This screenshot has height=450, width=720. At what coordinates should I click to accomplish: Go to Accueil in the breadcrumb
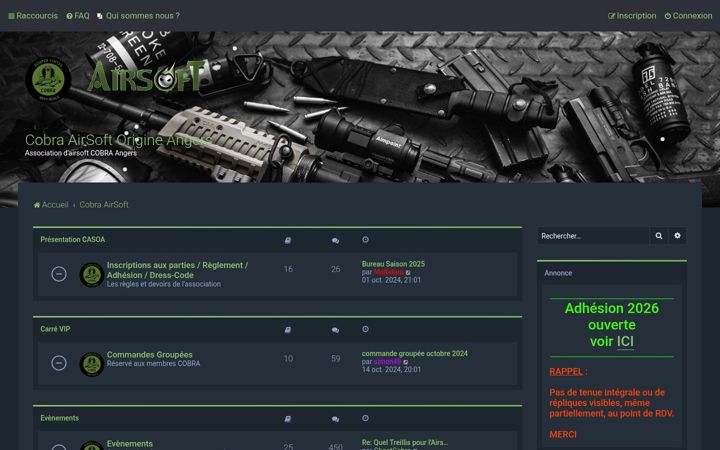coord(51,205)
